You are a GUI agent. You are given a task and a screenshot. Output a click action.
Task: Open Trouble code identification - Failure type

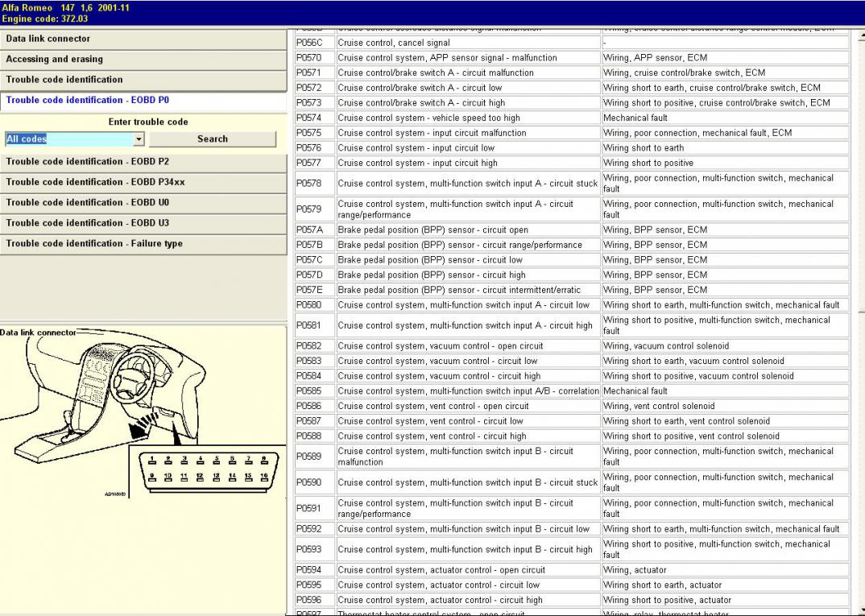143,244
